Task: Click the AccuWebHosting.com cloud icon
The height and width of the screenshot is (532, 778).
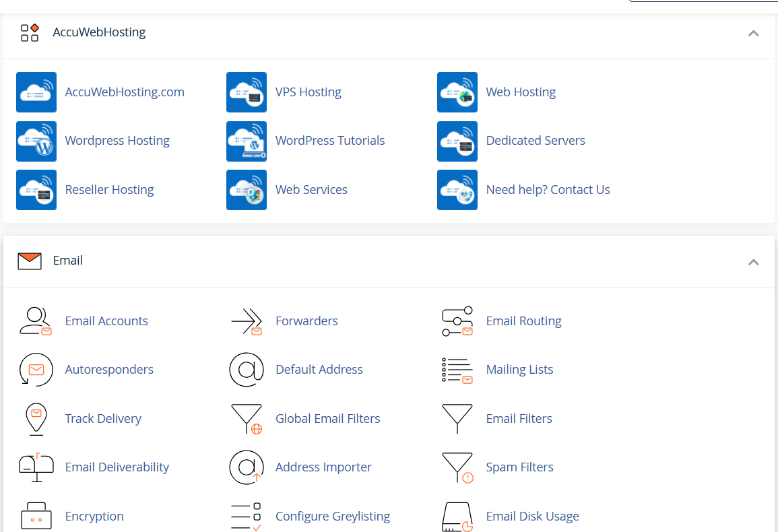Action: tap(36, 92)
